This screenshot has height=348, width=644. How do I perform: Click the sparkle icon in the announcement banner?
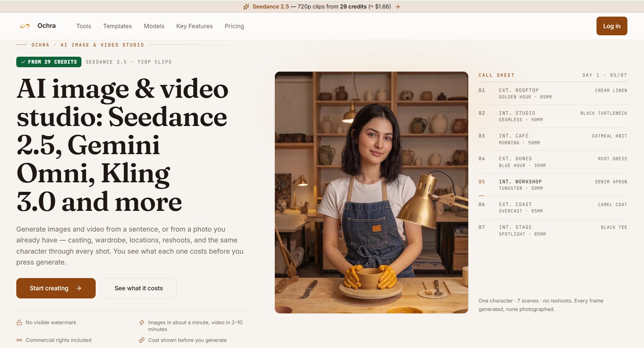tap(246, 7)
